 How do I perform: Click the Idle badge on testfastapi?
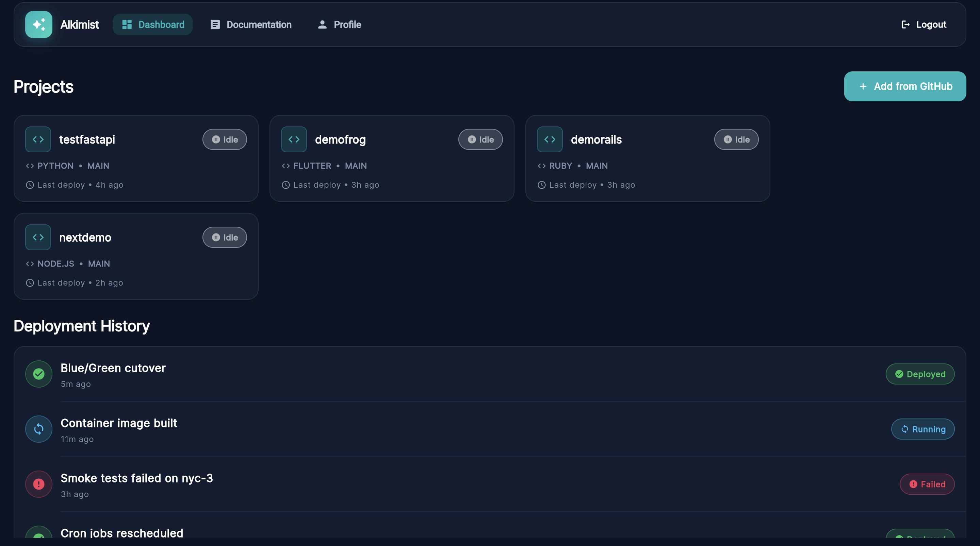[x=225, y=139]
